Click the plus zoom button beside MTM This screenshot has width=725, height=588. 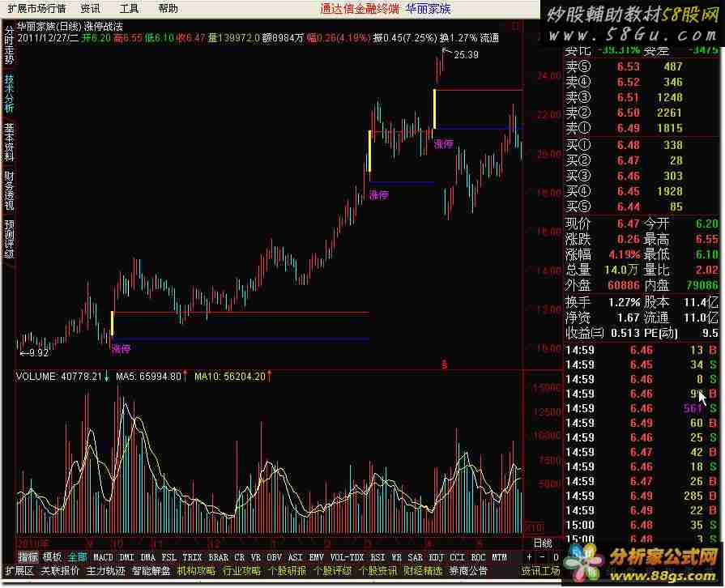(x=529, y=557)
